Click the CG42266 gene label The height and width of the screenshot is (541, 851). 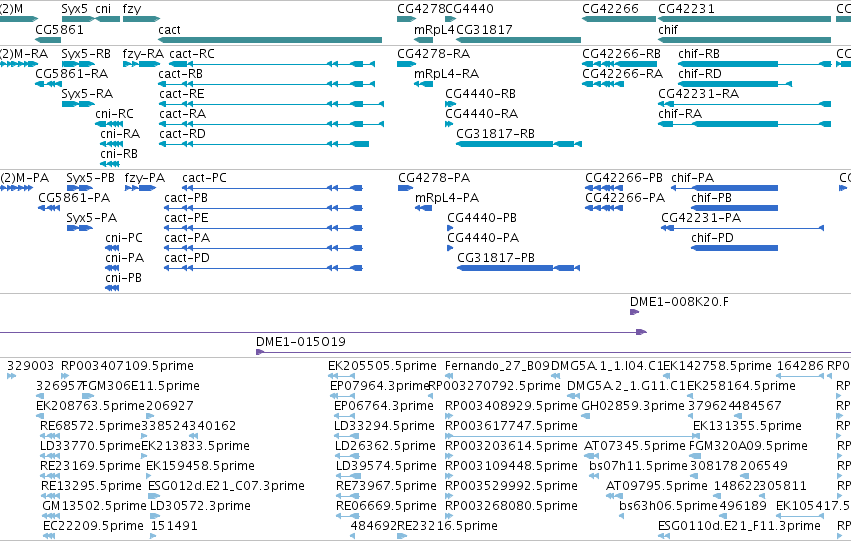point(611,9)
